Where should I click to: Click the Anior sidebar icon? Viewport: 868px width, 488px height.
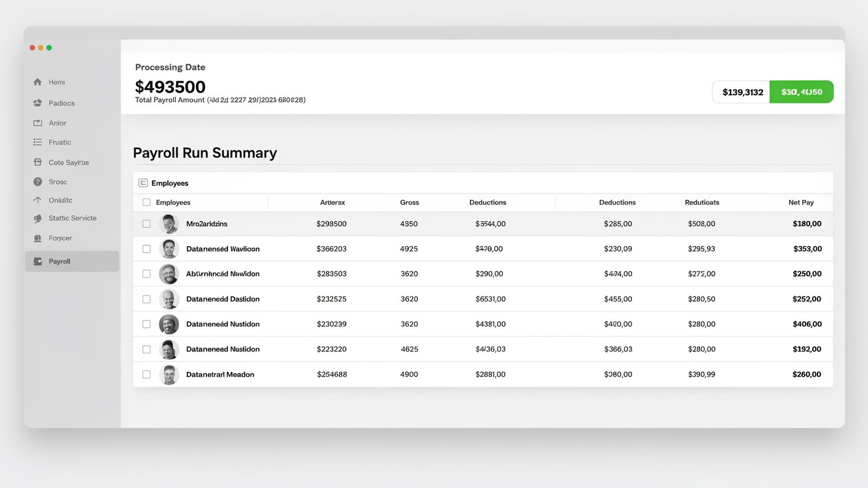[38, 123]
